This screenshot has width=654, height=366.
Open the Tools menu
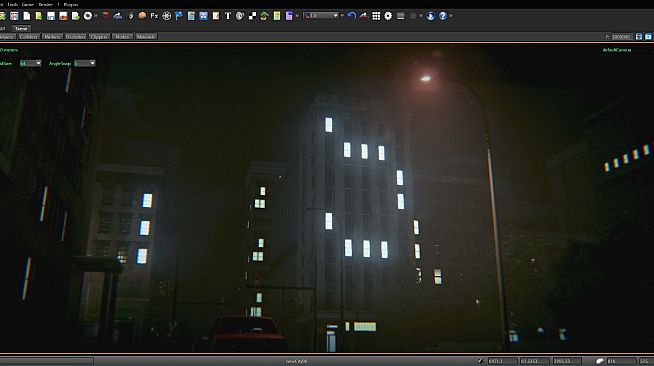[x=13, y=5]
